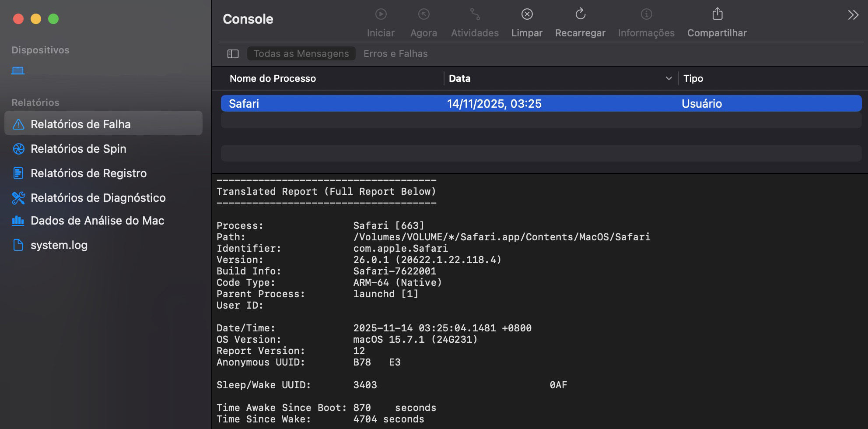Click the Mac device icon under Dispositivos
The height and width of the screenshot is (429, 868).
17,70
